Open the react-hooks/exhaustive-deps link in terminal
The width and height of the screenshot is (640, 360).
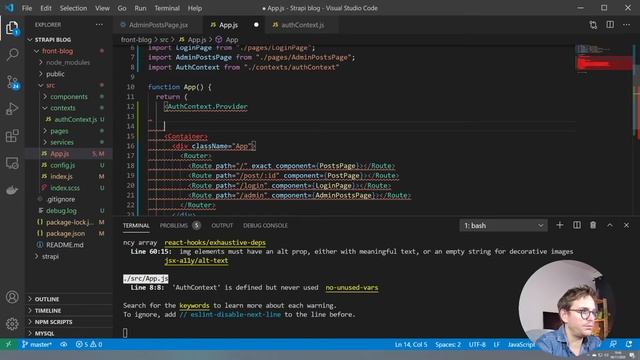click(x=215, y=242)
